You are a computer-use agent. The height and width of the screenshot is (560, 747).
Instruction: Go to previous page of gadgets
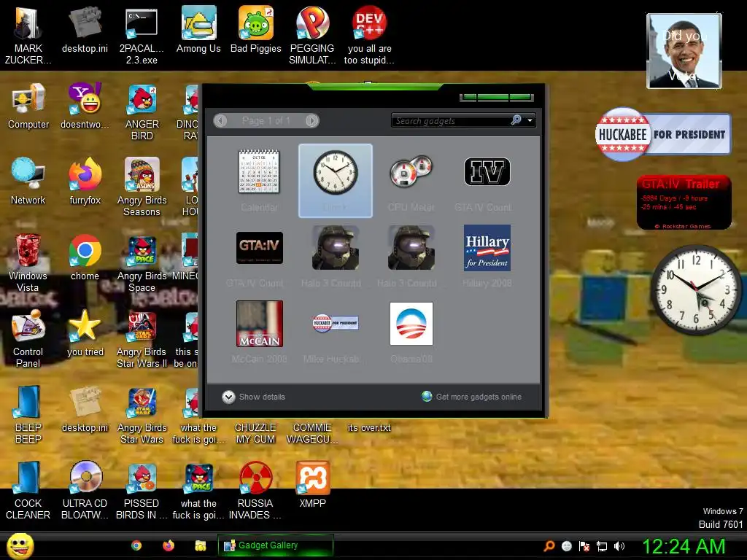click(220, 120)
